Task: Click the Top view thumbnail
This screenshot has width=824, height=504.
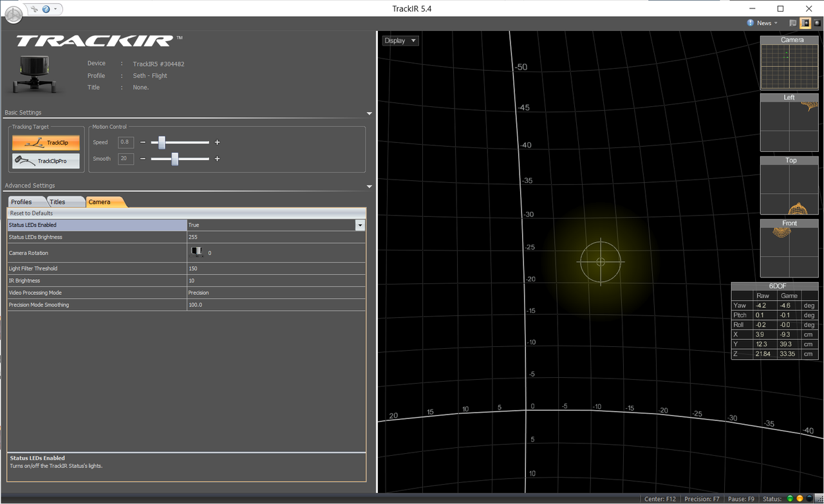Action: [789, 185]
